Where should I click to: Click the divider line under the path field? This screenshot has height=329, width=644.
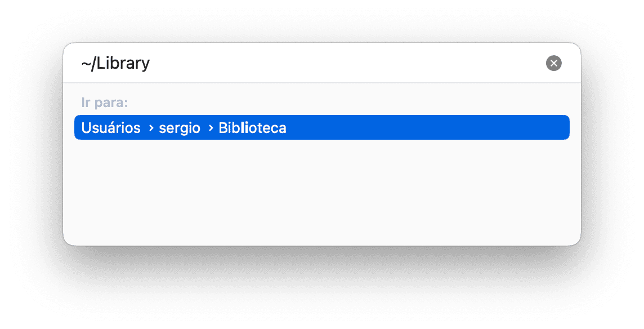point(321,83)
